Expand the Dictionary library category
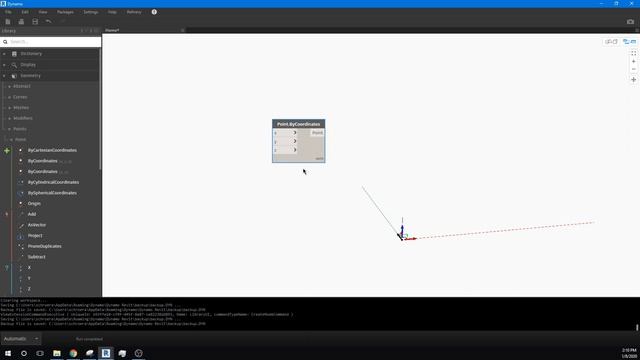 tap(4, 53)
